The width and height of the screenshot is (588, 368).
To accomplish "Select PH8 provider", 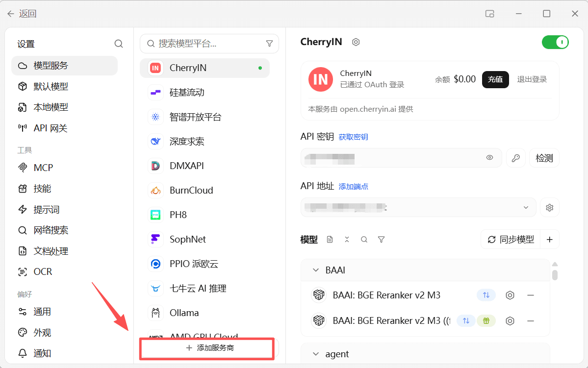I will coord(205,215).
